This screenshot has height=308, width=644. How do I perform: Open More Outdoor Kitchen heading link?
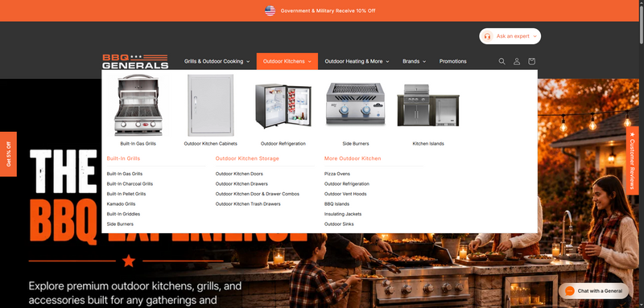coord(353,158)
